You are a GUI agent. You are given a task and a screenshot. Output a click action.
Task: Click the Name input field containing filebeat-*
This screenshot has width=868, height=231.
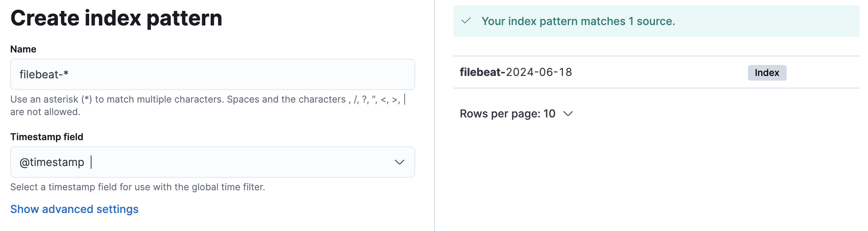[212, 74]
